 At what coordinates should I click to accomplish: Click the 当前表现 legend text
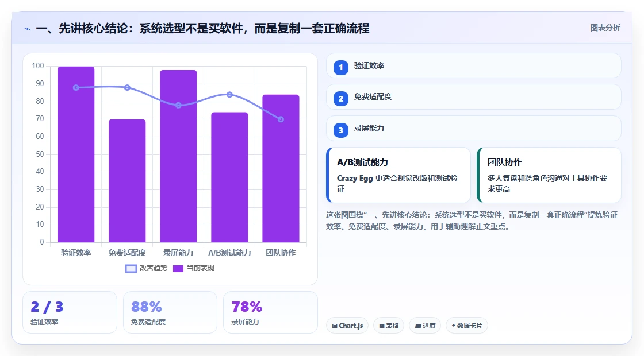tap(201, 268)
